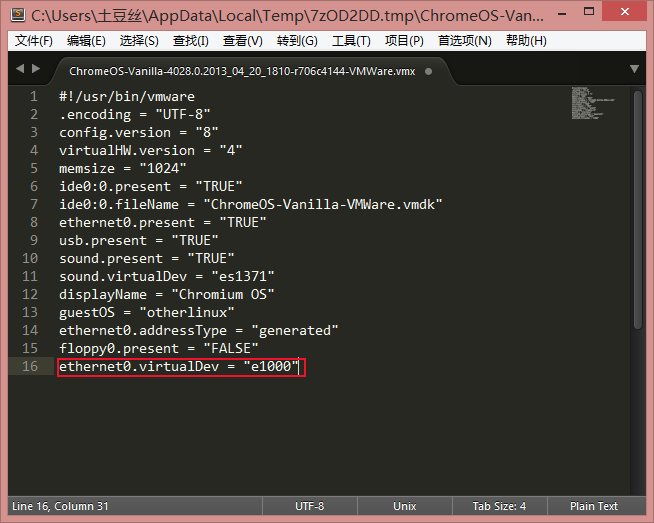Click the tab scroll right arrow
Screen dimensions: 654x523
[x=37, y=69]
